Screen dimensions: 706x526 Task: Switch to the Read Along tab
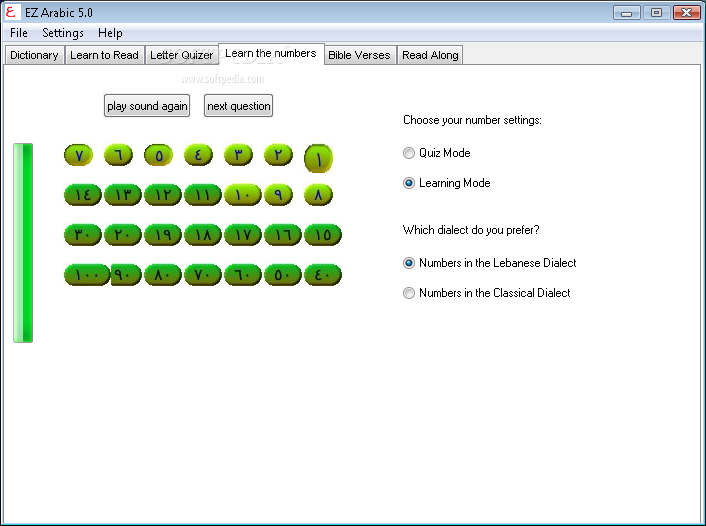point(430,55)
